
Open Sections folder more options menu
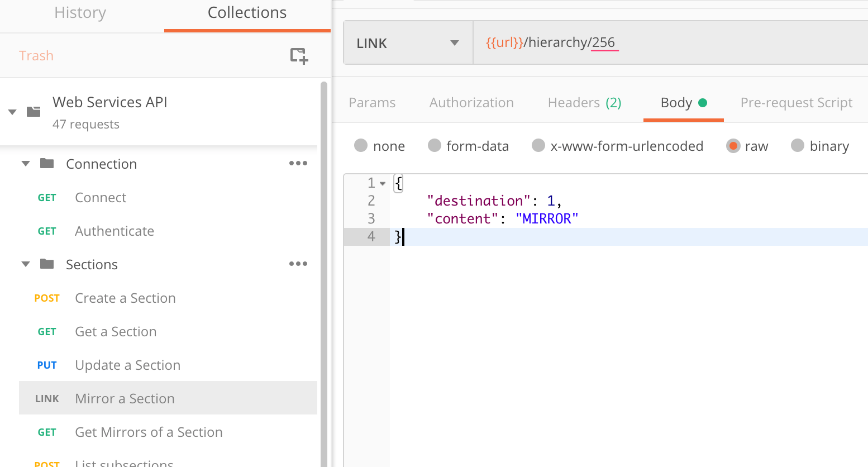click(298, 264)
